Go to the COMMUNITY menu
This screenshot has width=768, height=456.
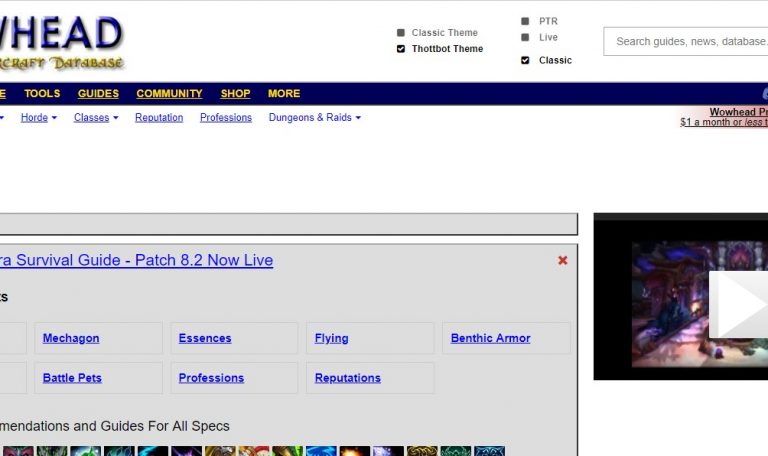[169, 94]
